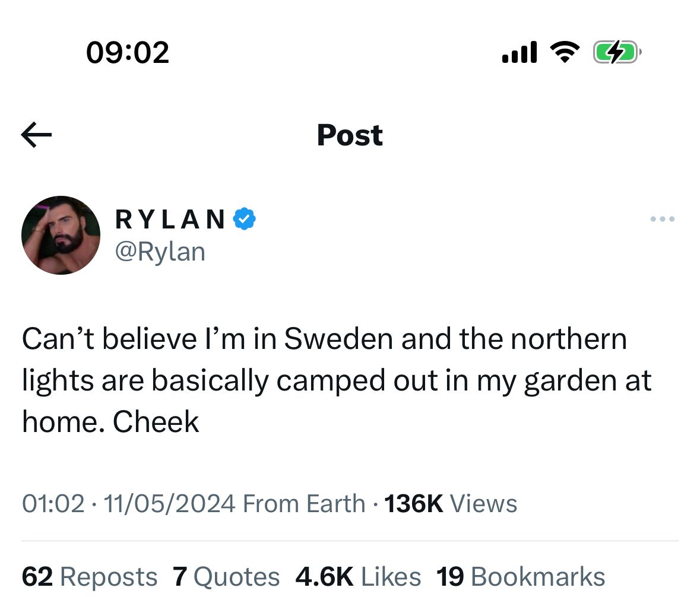Open the 19 Bookmarks count

pos(521,576)
